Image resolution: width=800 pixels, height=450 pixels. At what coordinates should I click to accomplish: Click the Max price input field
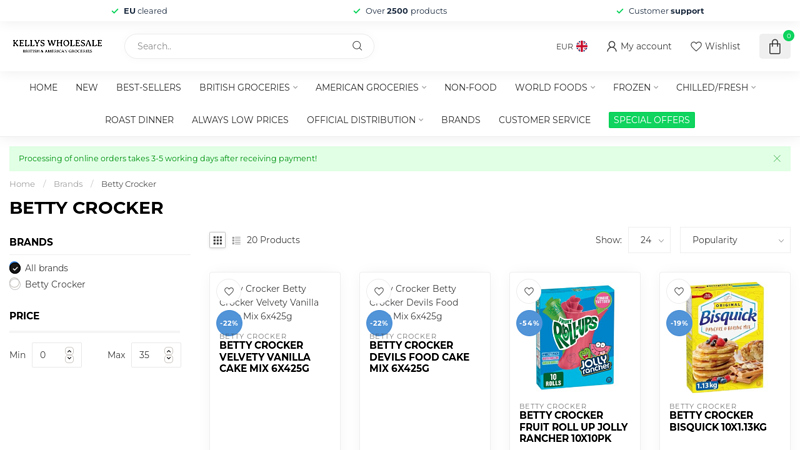(x=149, y=355)
